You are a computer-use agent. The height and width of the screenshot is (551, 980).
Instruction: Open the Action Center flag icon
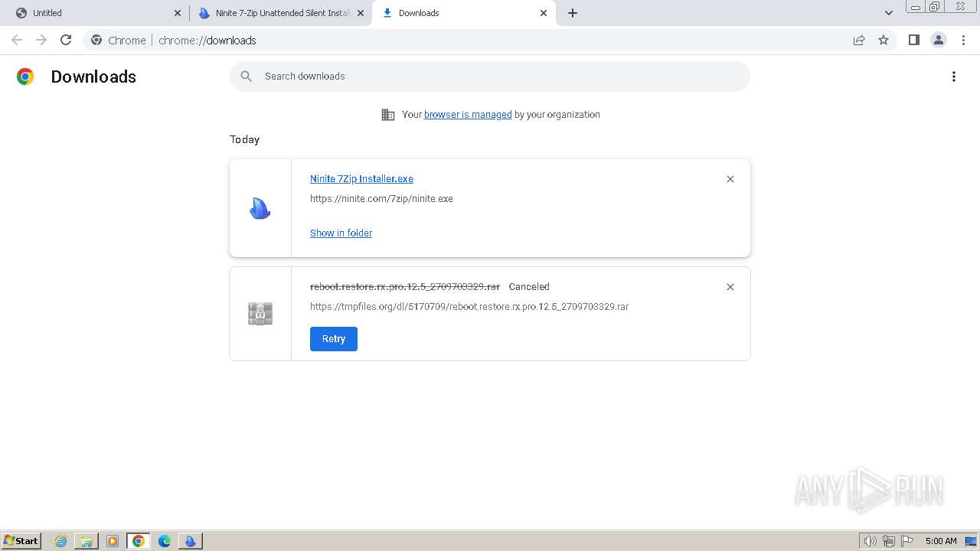907,541
